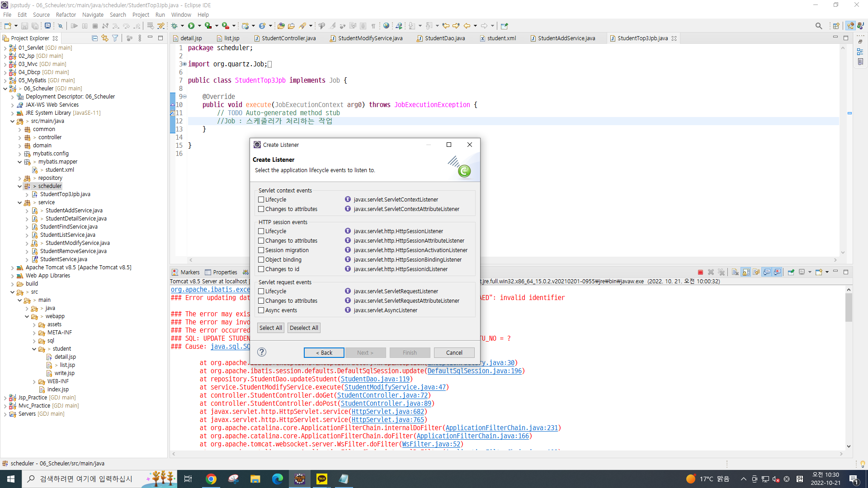Switch to StudentDao.java editor tab
This screenshot has width=868, height=488.
point(444,38)
